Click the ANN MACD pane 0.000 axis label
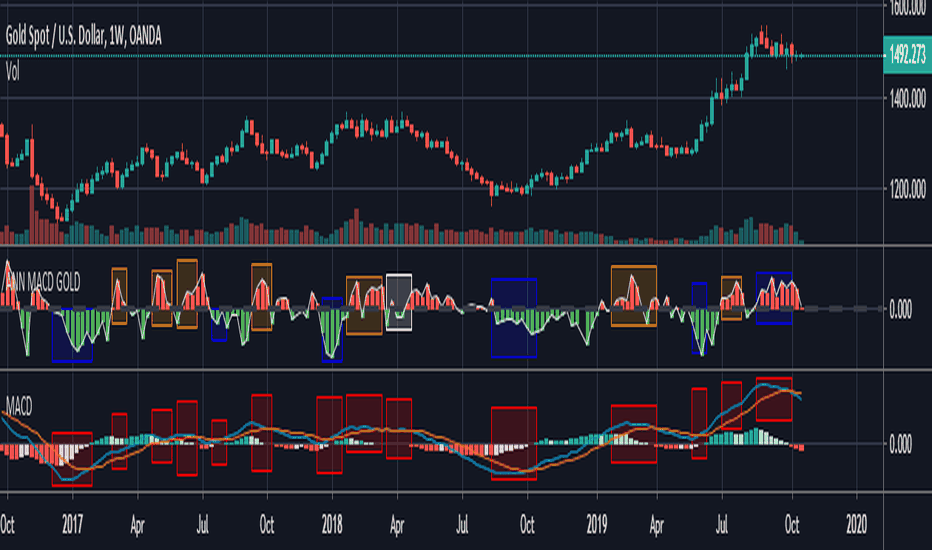Viewport: 932px width, 550px height. tap(900, 310)
